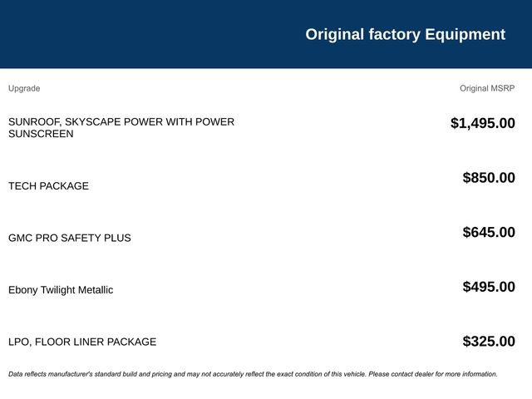Click the "Upgrade" column label
The image size is (532, 399).
coord(24,88)
